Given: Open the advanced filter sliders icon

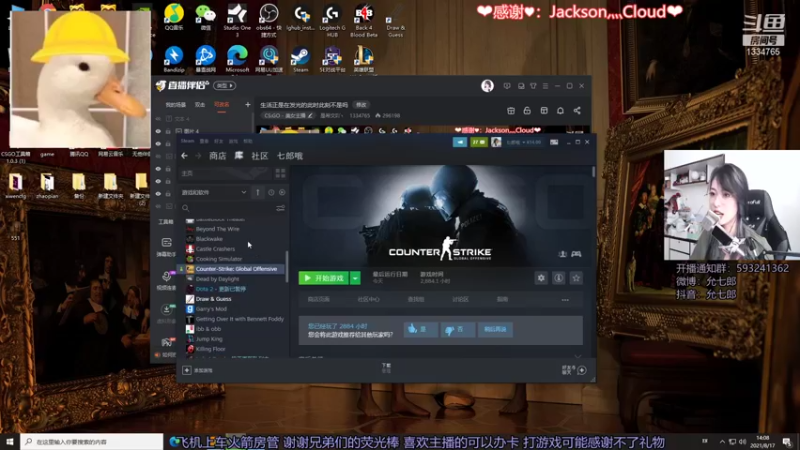Looking at the screenshot, I should pyautogui.click(x=281, y=208).
